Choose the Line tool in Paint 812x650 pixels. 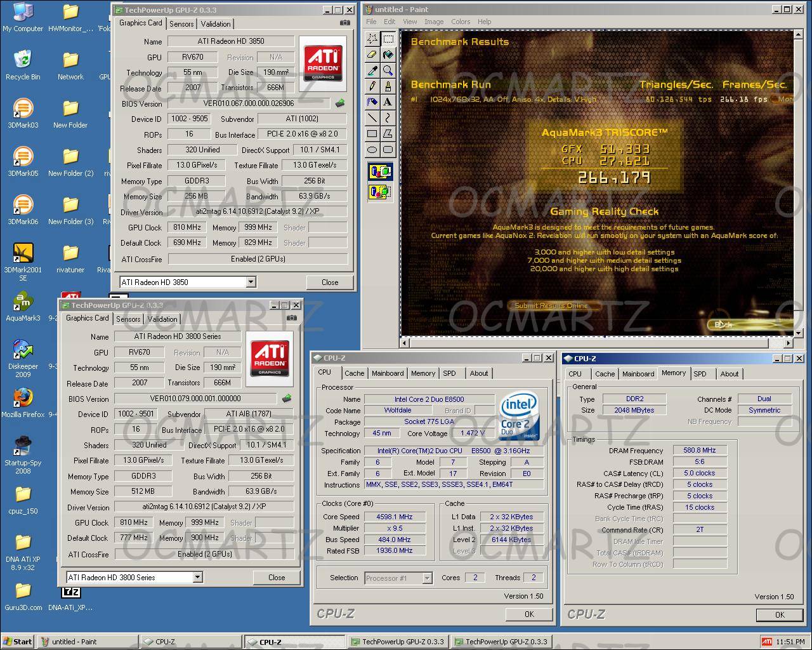[372, 118]
